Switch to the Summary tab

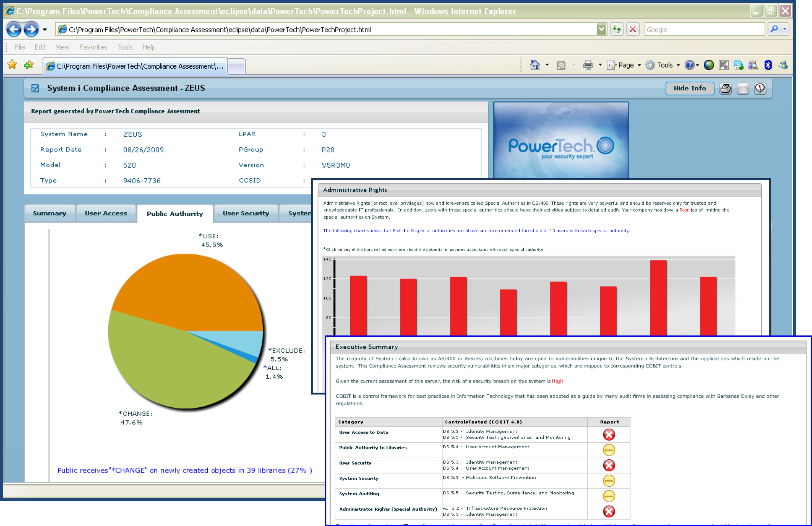click(50, 214)
